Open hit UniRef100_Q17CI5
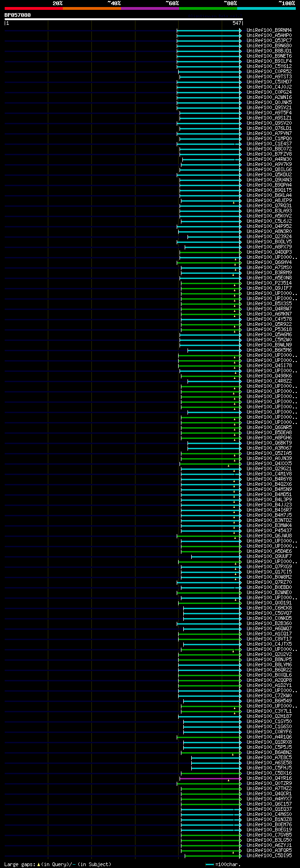The image size is (300, 868). 269,572
